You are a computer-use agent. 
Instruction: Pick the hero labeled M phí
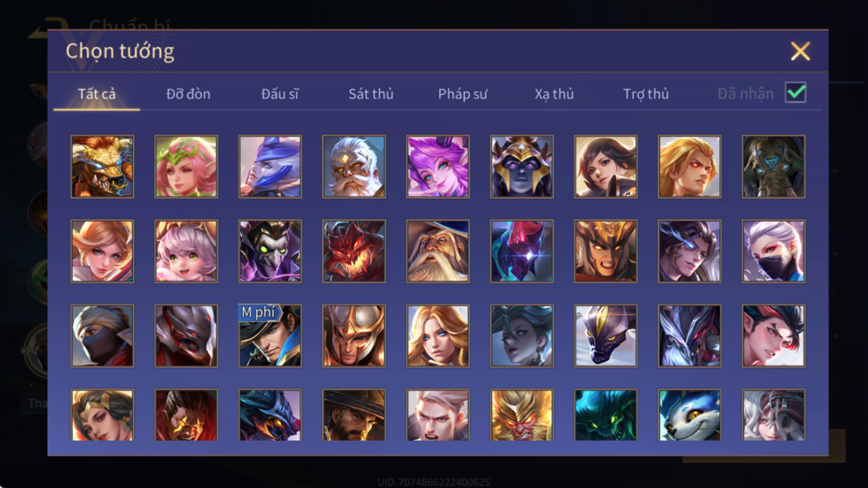[x=270, y=336]
